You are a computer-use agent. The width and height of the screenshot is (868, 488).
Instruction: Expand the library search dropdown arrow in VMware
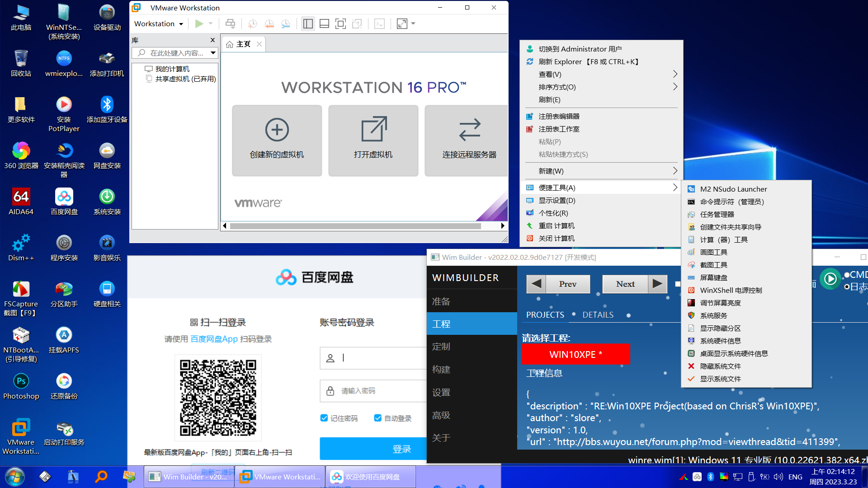click(213, 53)
